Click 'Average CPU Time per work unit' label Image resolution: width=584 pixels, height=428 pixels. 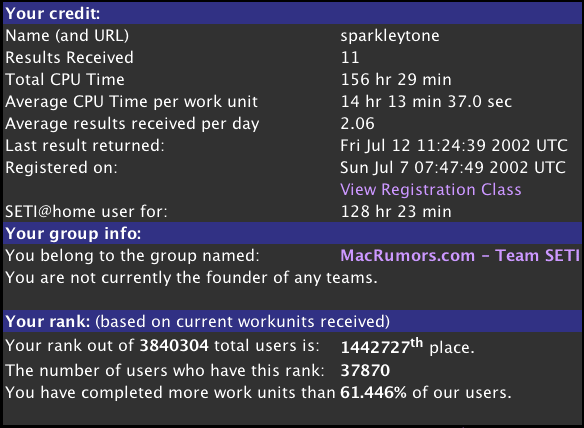[131, 102]
